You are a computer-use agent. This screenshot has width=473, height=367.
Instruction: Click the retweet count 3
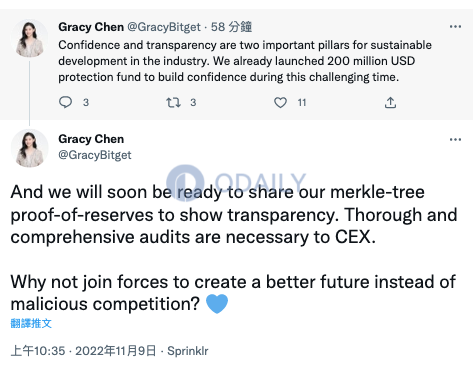(x=193, y=102)
